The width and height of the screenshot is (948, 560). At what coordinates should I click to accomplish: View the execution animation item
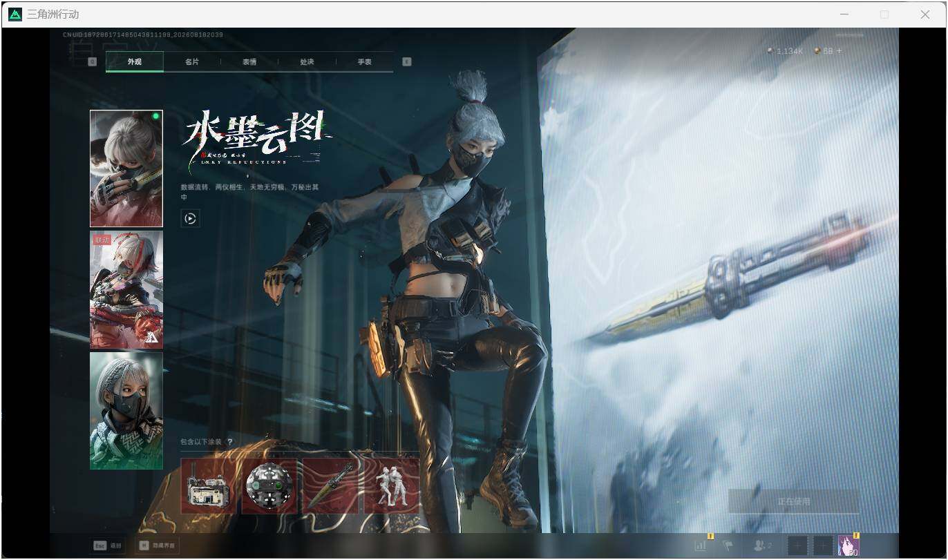[x=392, y=486]
